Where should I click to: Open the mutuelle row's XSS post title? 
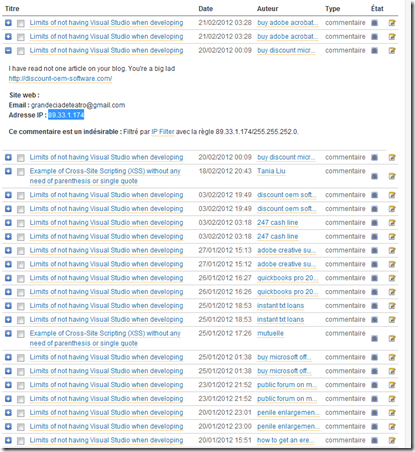[x=105, y=338]
